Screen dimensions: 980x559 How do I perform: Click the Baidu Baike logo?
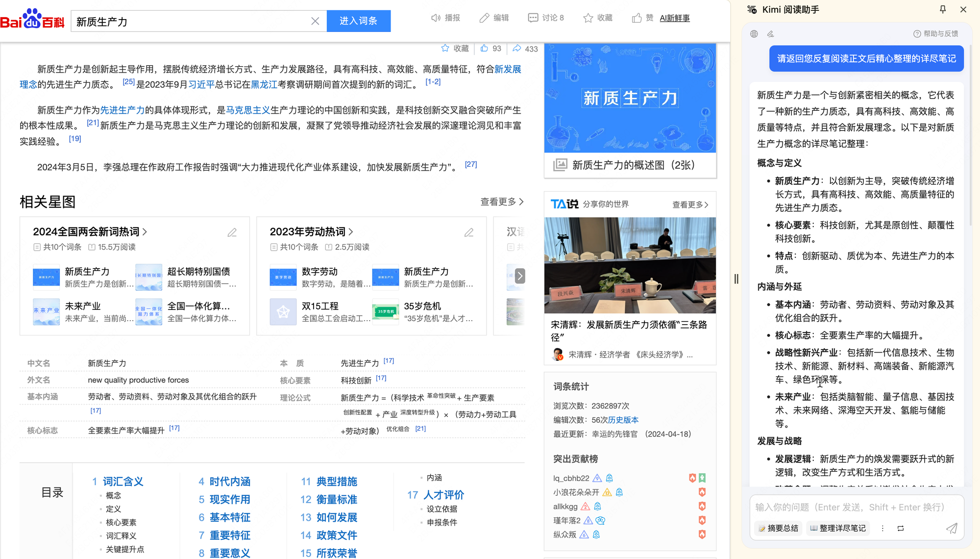pyautogui.click(x=32, y=20)
